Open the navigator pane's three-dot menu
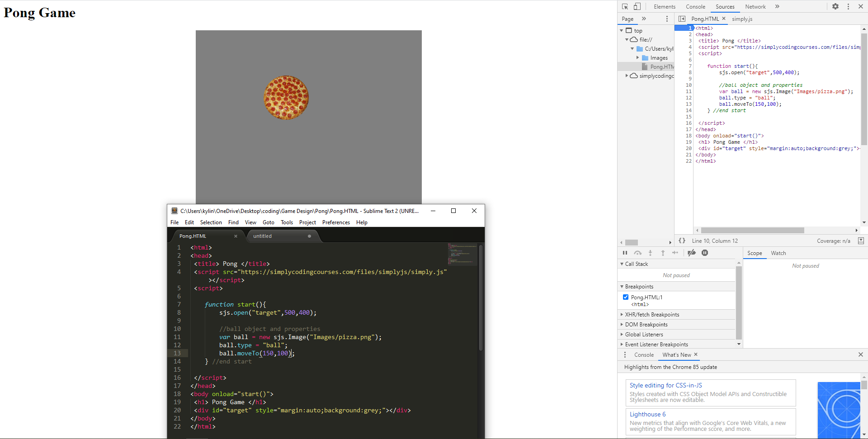The width and height of the screenshot is (868, 439). 667,19
